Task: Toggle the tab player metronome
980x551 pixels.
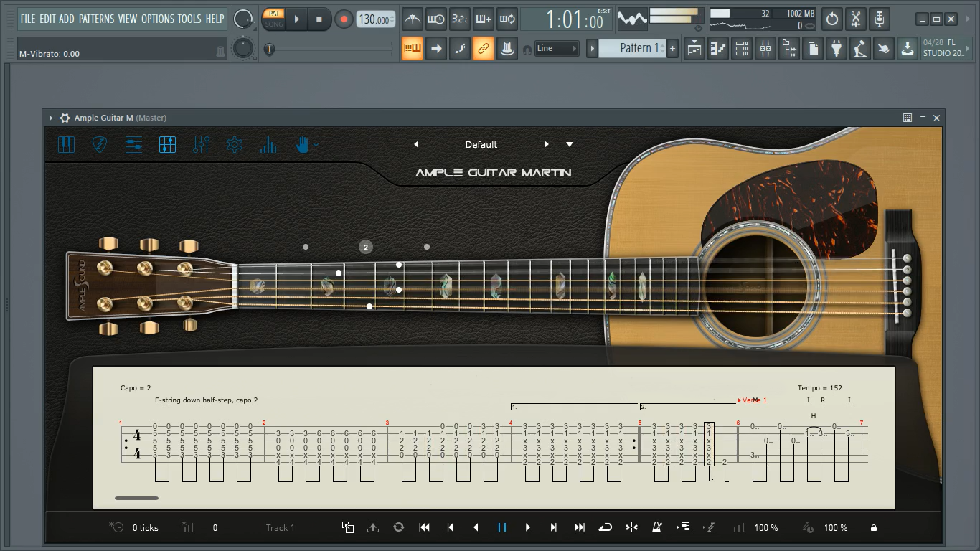Action: tap(657, 527)
